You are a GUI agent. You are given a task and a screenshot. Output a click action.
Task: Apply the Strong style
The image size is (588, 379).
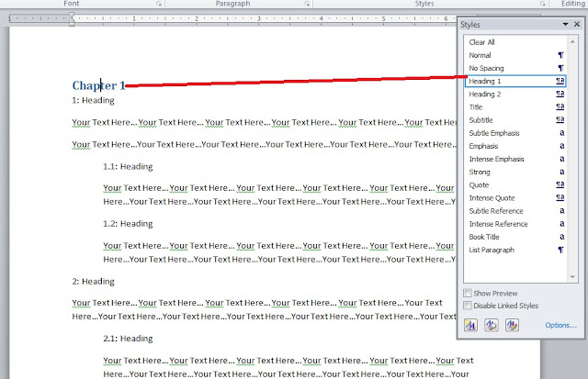point(515,172)
